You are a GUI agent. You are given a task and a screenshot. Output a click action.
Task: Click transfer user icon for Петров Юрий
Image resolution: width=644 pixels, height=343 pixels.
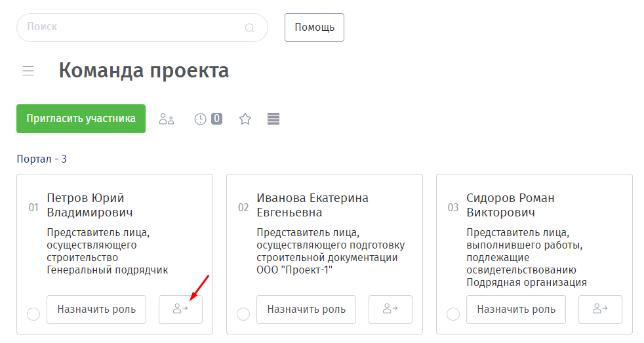pyautogui.click(x=180, y=309)
